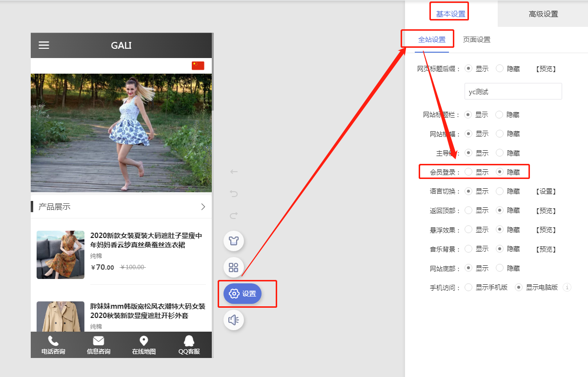Switch to 高级设置 tab
Viewport: 588px width, 377px height.
click(x=543, y=14)
